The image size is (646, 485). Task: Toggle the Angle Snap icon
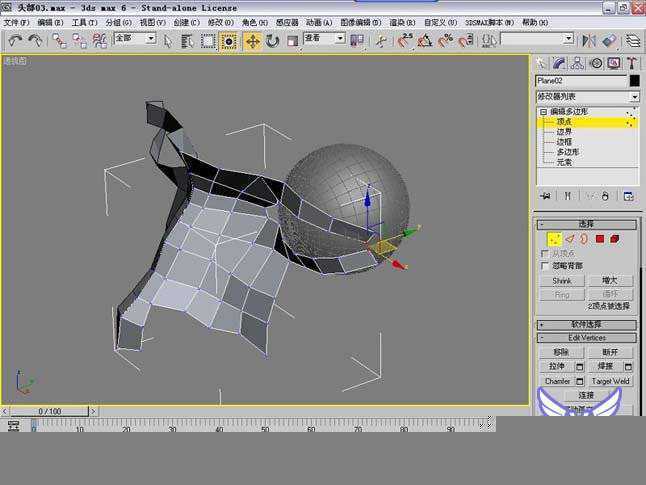[425, 40]
